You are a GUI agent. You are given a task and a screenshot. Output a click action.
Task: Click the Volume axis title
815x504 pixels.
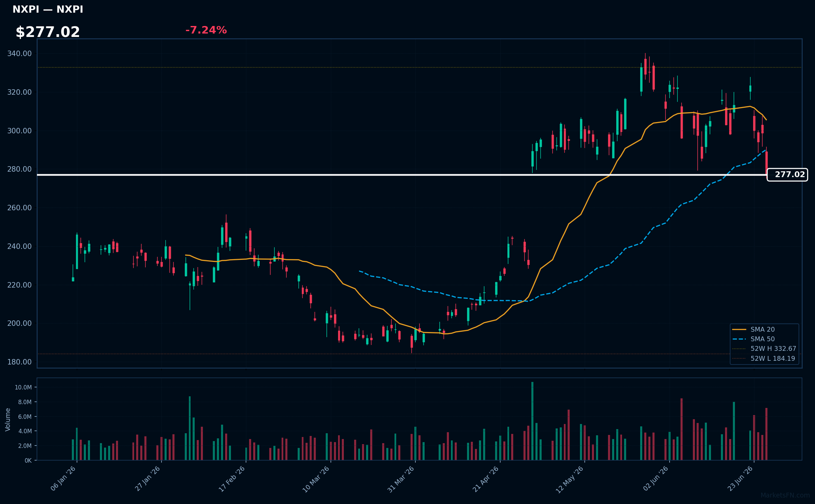click(x=8, y=420)
